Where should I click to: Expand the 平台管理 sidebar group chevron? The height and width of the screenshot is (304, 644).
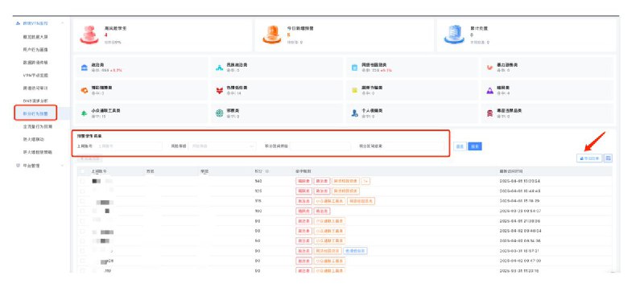click(x=63, y=166)
